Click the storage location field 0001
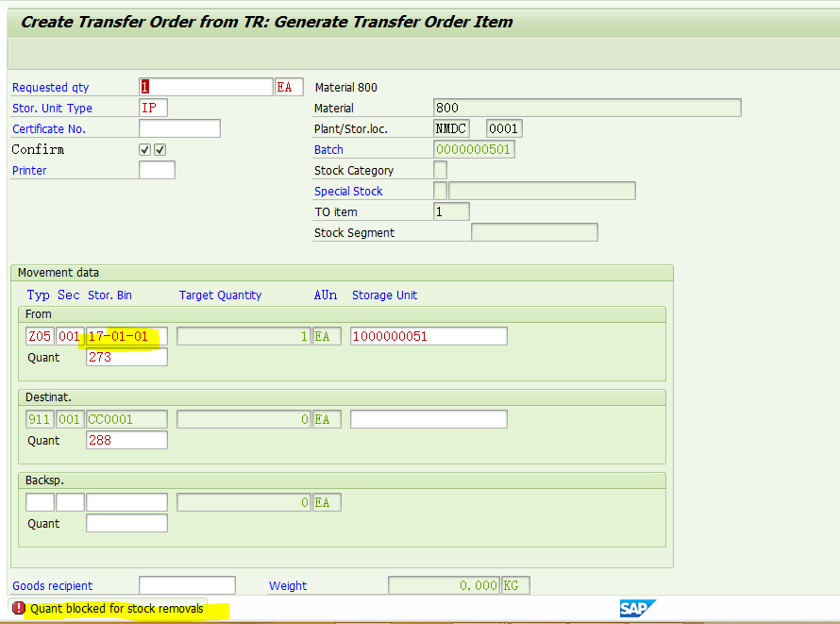 504,128
